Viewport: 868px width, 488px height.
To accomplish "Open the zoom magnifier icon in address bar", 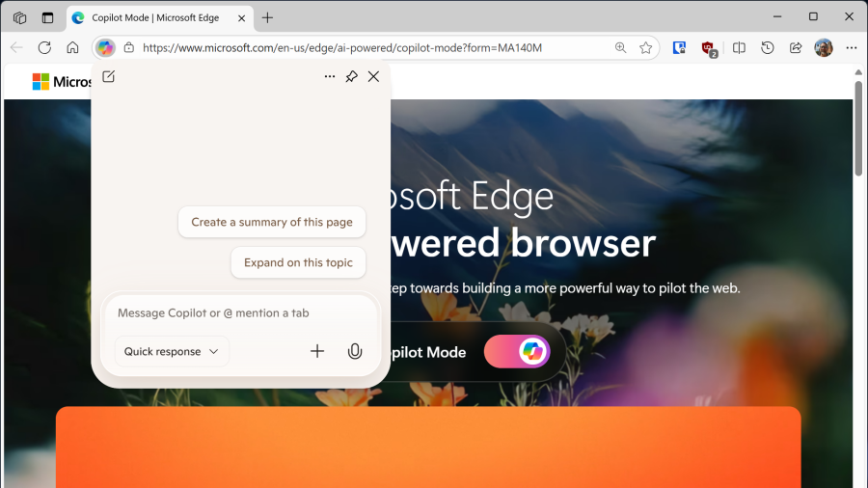I will tap(620, 47).
